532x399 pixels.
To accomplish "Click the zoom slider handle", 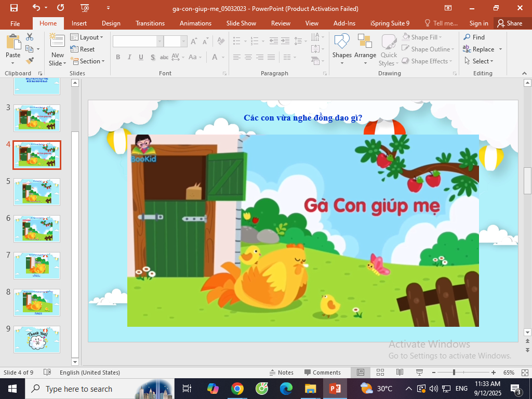I will [454, 373].
